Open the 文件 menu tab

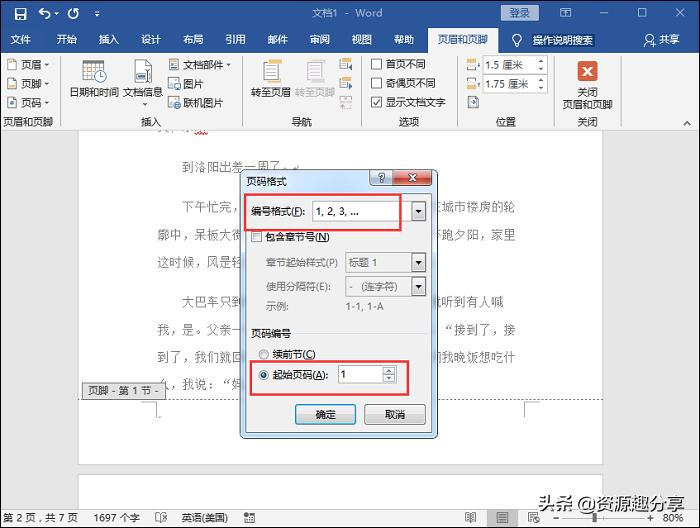point(21,40)
